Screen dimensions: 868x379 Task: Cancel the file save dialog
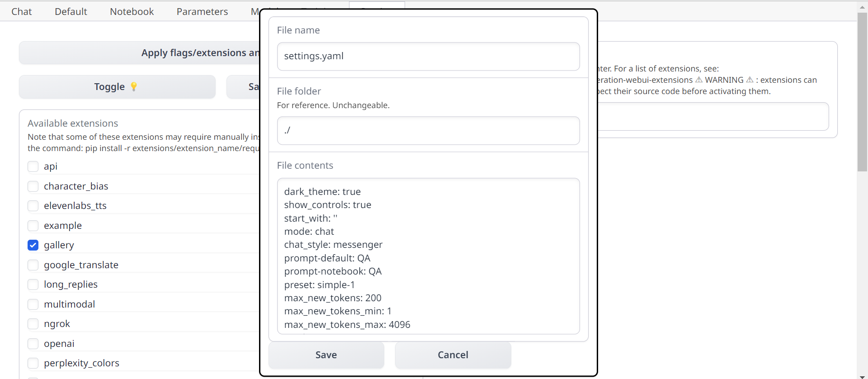coord(453,355)
